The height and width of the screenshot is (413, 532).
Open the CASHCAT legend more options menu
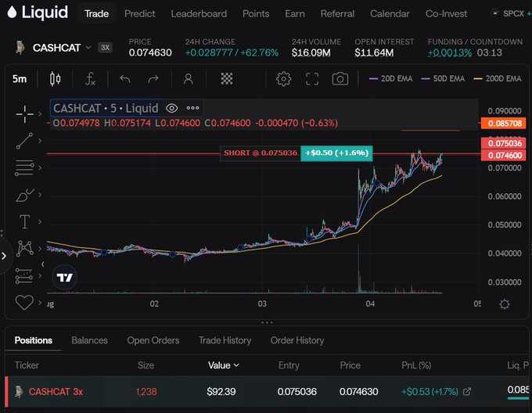tap(192, 108)
